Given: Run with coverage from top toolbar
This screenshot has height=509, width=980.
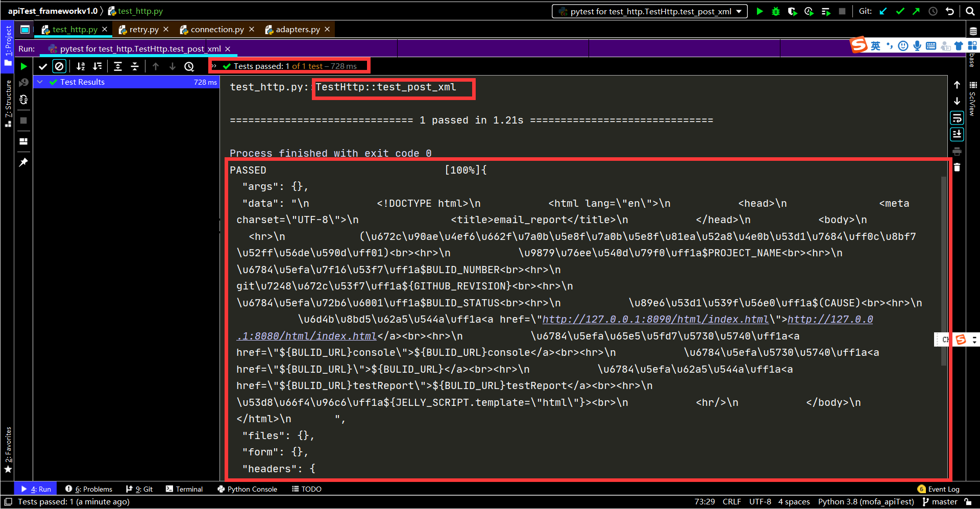Looking at the screenshot, I should 792,11.
